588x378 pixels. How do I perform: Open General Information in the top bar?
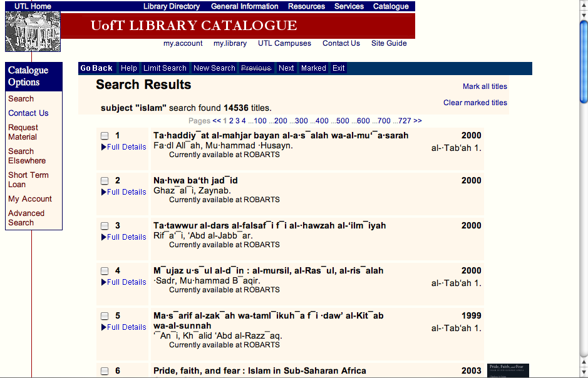[244, 6]
